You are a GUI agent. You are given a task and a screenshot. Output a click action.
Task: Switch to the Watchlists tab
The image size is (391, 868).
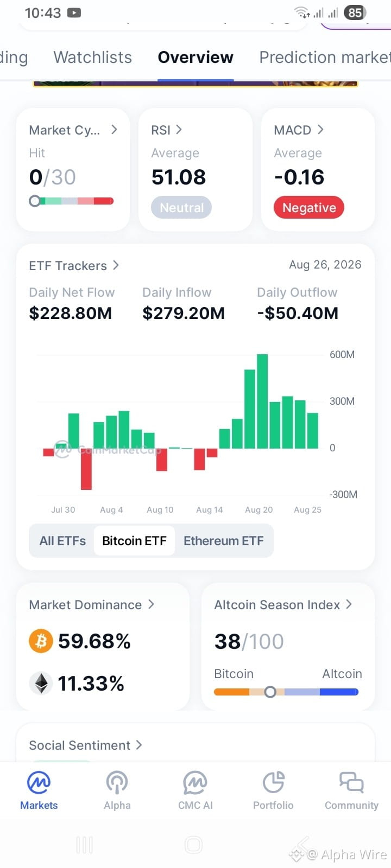pyautogui.click(x=93, y=58)
